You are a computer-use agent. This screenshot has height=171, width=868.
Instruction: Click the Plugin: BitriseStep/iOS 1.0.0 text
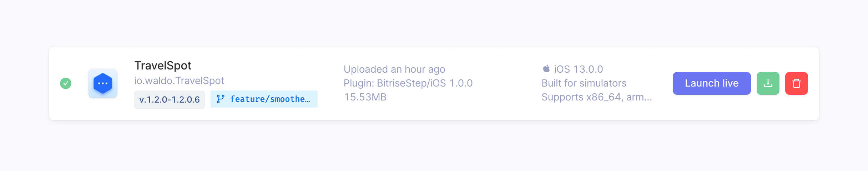408,83
